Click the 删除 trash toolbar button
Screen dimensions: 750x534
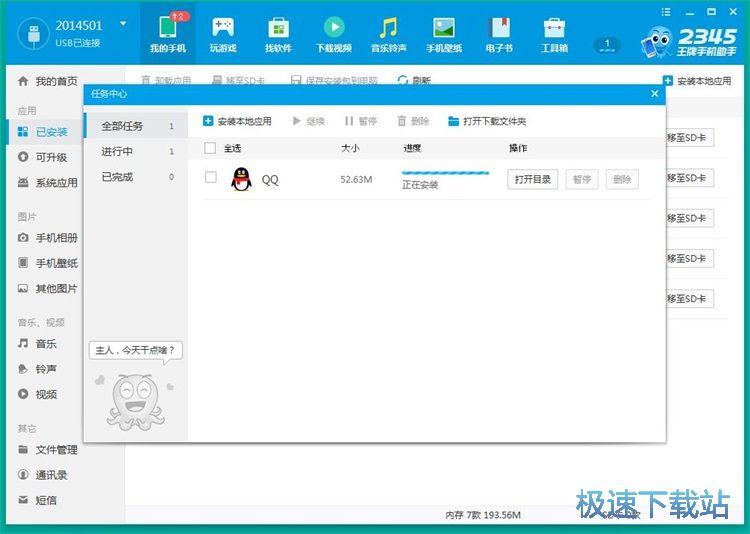coord(413,121)
